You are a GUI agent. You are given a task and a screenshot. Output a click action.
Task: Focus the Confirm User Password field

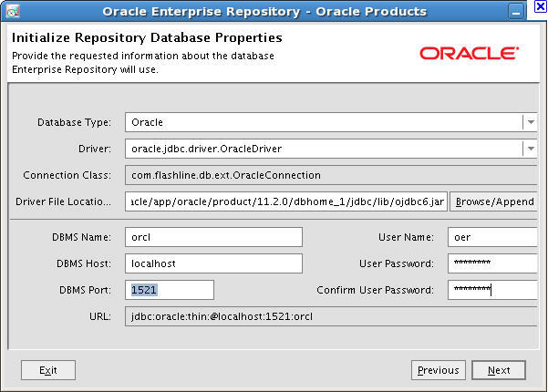[x=492, y=290]
